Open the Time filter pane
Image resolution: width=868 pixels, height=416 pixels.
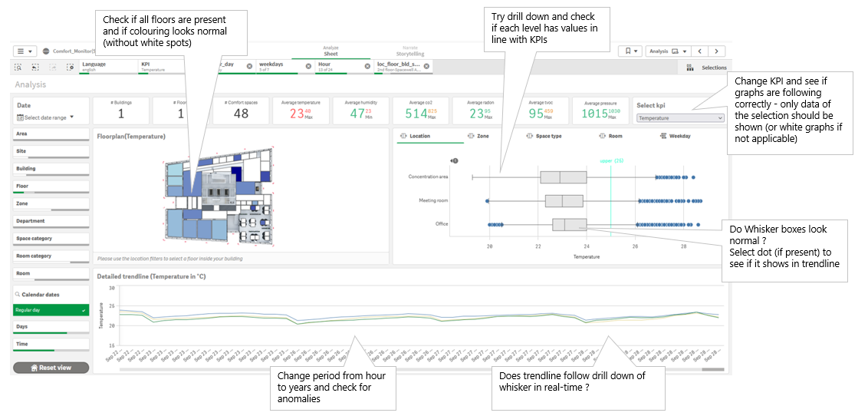click(51, 345)
